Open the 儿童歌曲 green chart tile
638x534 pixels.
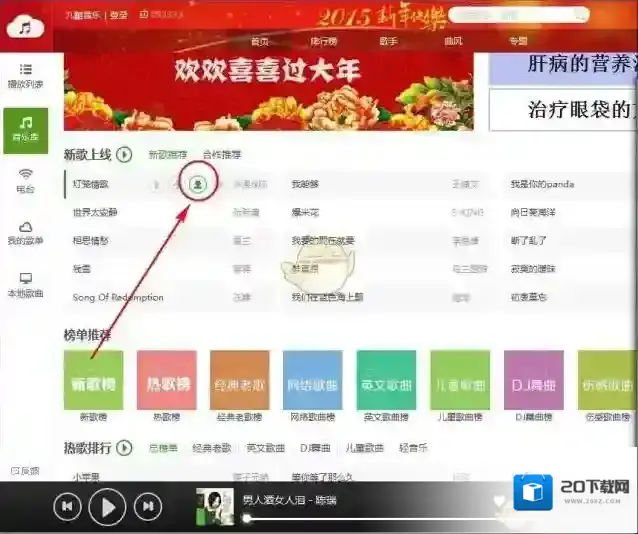point(460,380)
